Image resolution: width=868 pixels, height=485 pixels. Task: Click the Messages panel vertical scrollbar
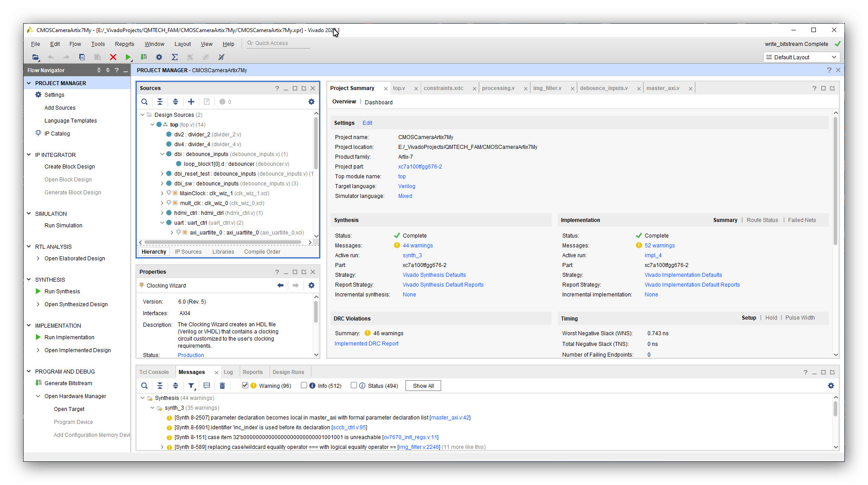pos(835,409)
